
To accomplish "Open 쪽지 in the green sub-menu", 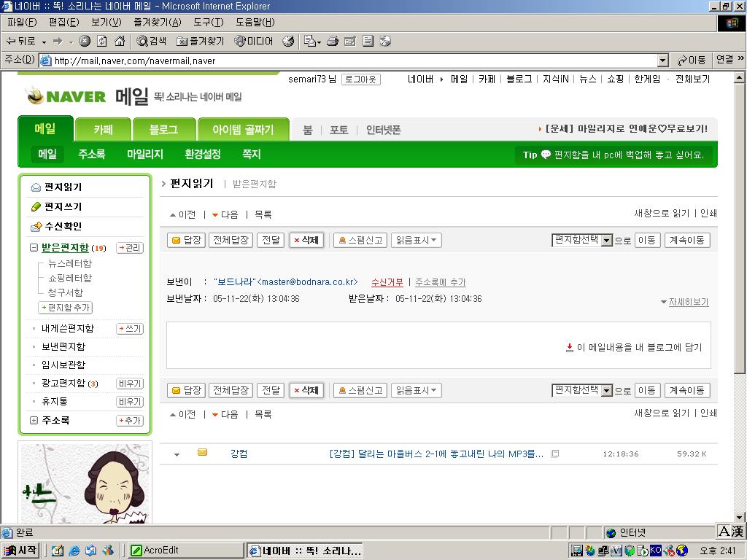I will click(x=252, y=155).
